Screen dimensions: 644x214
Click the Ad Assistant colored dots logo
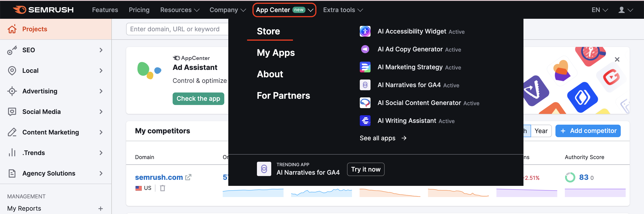149,71
